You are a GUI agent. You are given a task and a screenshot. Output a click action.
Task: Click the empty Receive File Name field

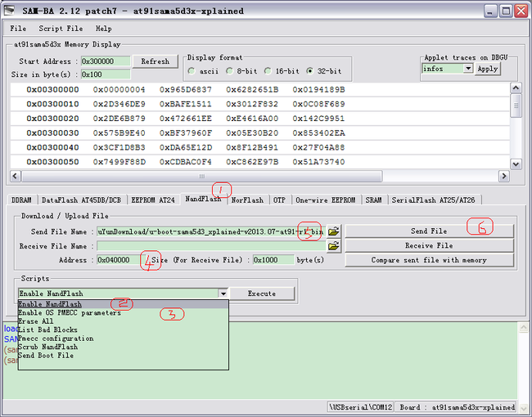pyautogui.click(x=211, y=246)
